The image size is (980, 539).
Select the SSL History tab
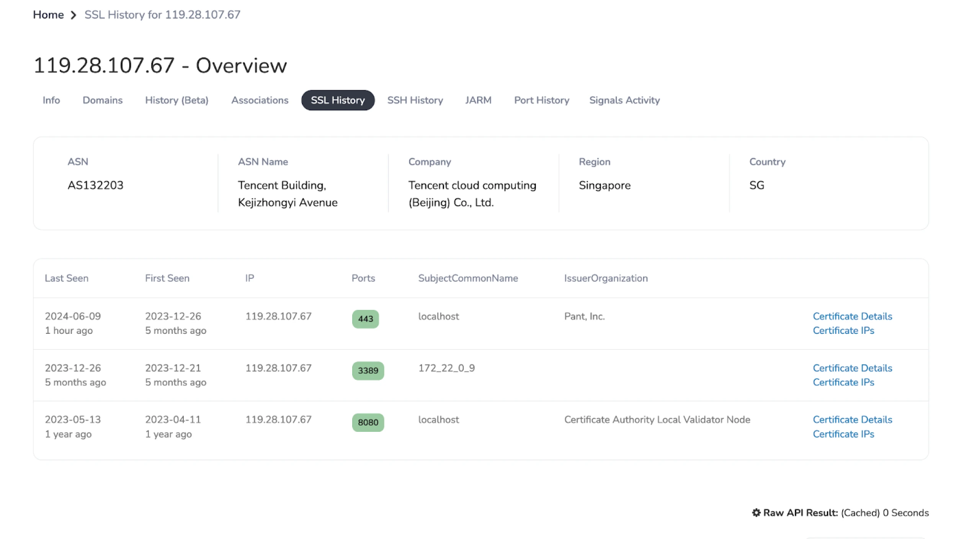pyautogui.click(x=338, y=100)
